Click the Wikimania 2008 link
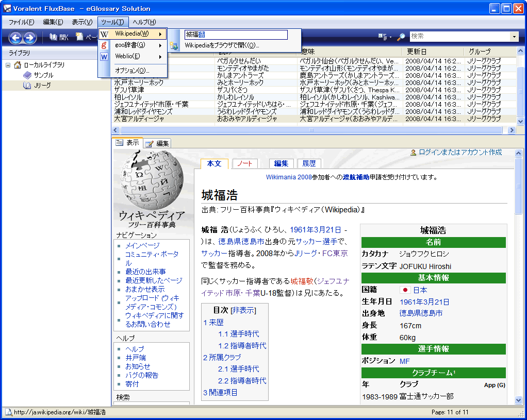This screenshot has height=420, width=527. click(x=289, y=177)
